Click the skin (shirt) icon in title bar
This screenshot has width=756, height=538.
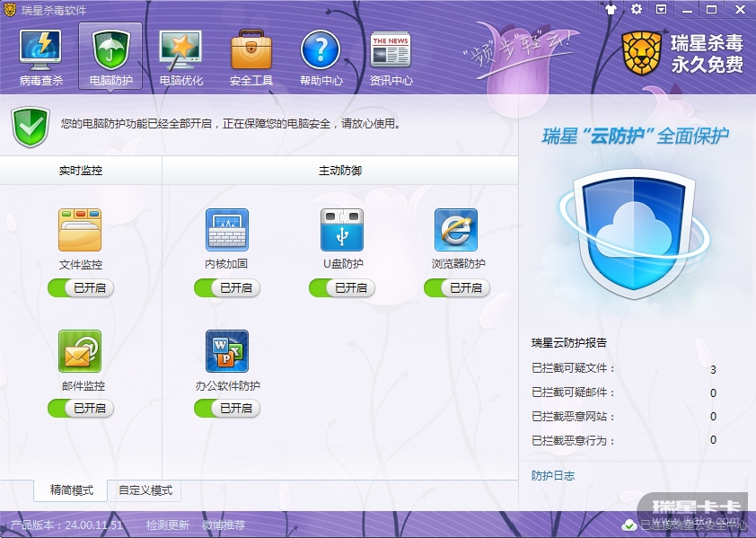611,9
